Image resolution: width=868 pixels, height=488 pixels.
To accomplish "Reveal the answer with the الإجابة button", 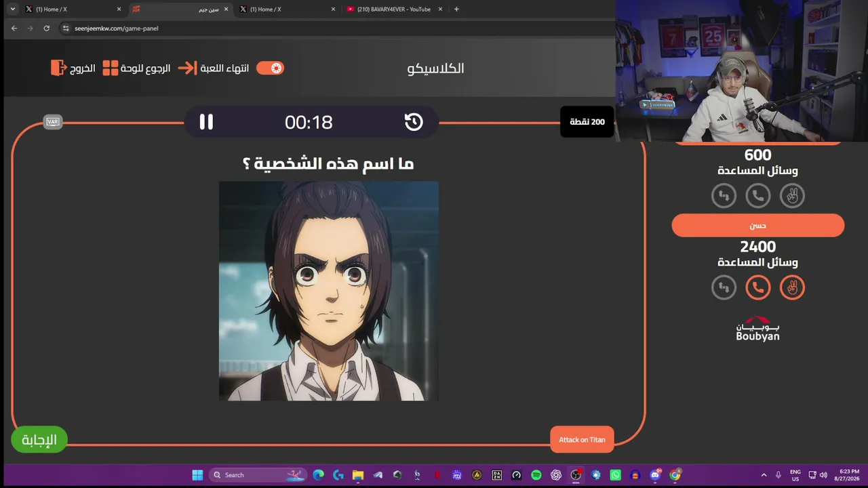I will (x=39, y=440).
